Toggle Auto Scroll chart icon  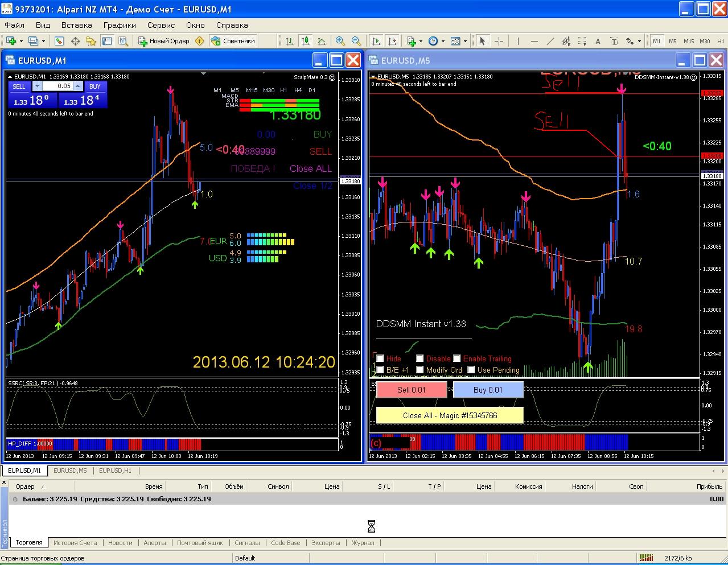click(376, 41)
